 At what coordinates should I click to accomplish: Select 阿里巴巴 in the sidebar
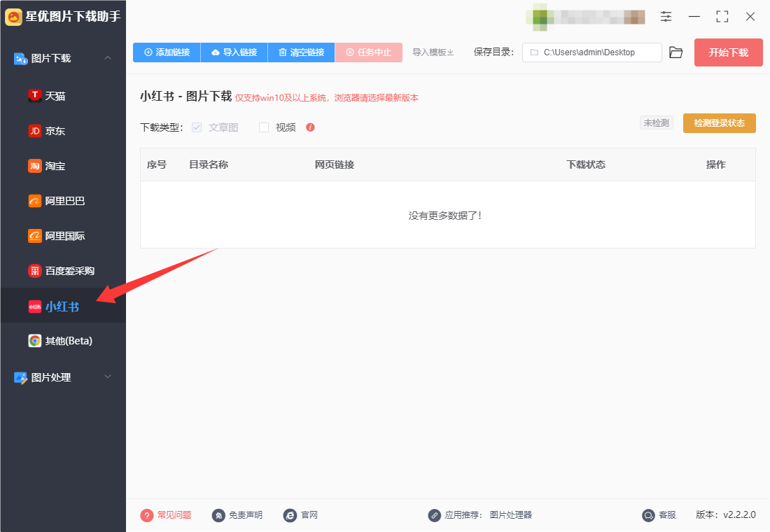(x=63, y=201)
